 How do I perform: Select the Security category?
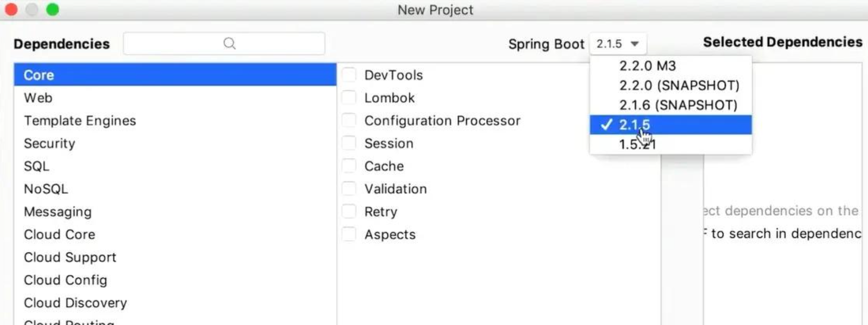[x=50, y=144]
